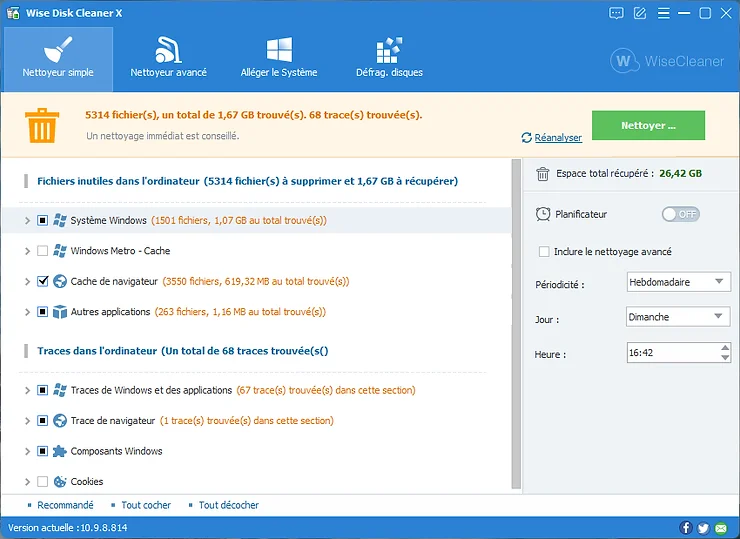Expand the Système Windows row
The width and height of the screenshot is (740, 539).
(x=27, y=220)
